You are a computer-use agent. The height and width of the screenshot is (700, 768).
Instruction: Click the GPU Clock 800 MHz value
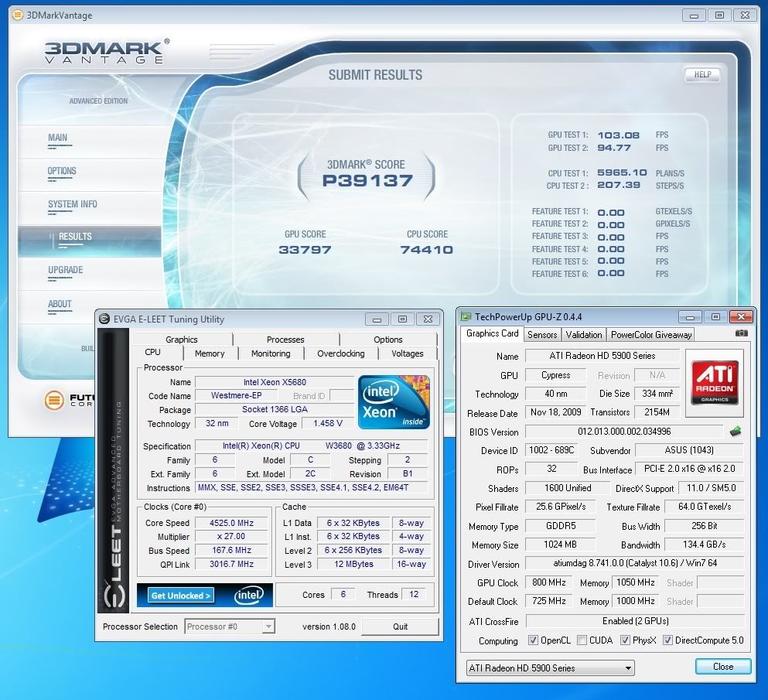point(549,582)
